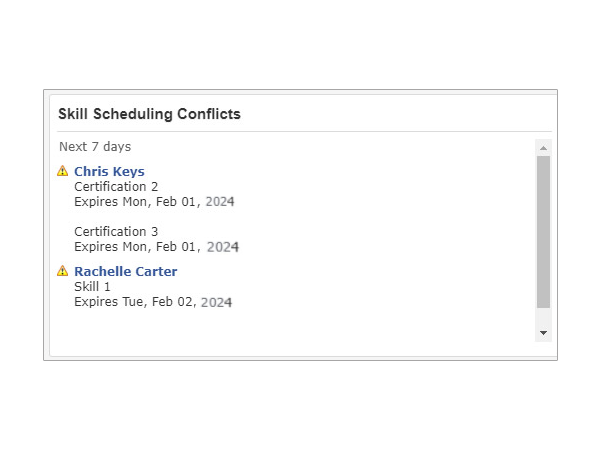Click the scrollbar down arrow
600x450 pixels.
[x=543, y=333]
